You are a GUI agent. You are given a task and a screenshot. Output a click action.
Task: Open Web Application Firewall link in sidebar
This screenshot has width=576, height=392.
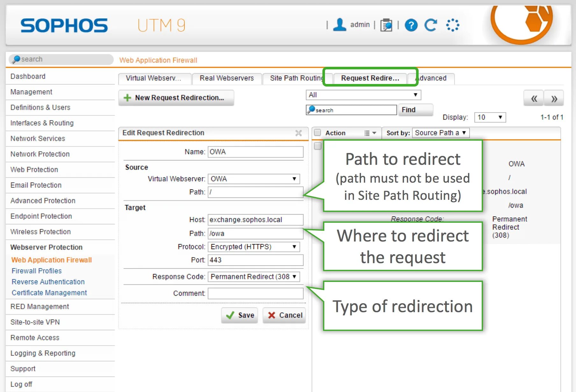click(x=52, y=260)
